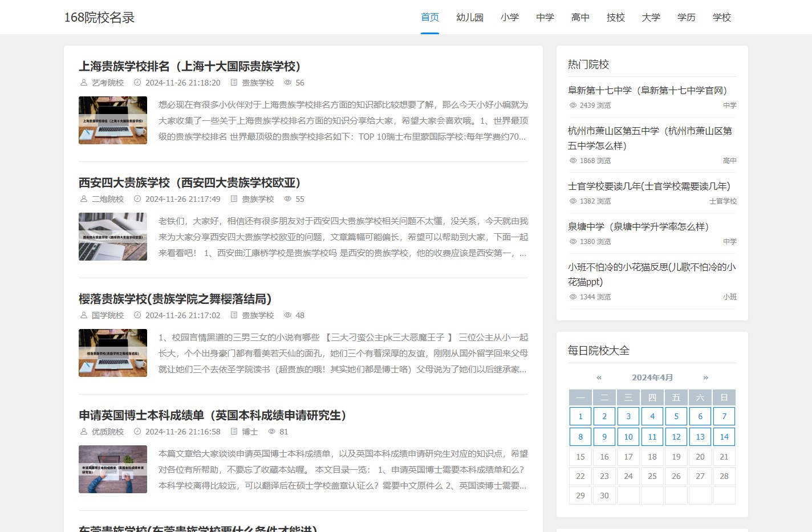Go to the 小学 menu item
This screenshot has width=812, height=532.
[510, 17]
